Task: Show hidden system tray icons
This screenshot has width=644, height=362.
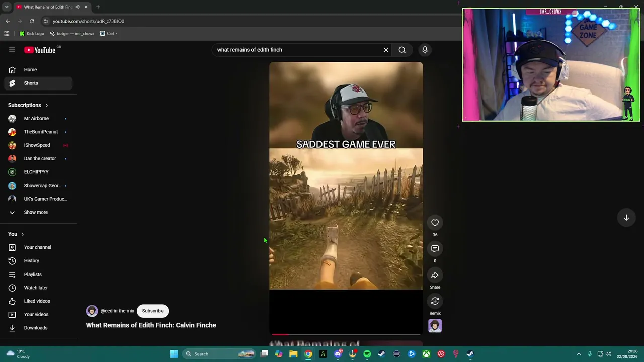Action: coord(579,354)
